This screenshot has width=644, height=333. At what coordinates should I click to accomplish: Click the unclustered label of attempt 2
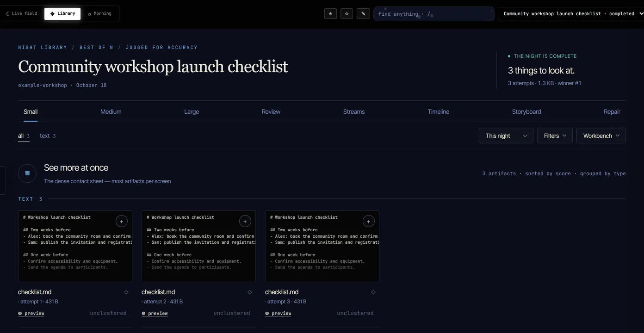pos(232,313)
